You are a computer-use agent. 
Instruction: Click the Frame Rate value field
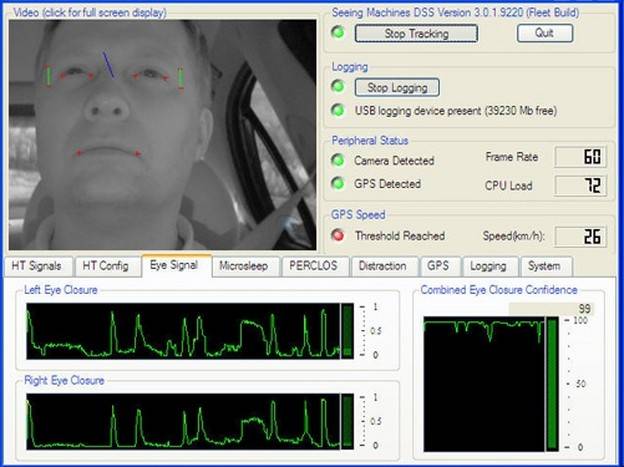pos(581,157)
